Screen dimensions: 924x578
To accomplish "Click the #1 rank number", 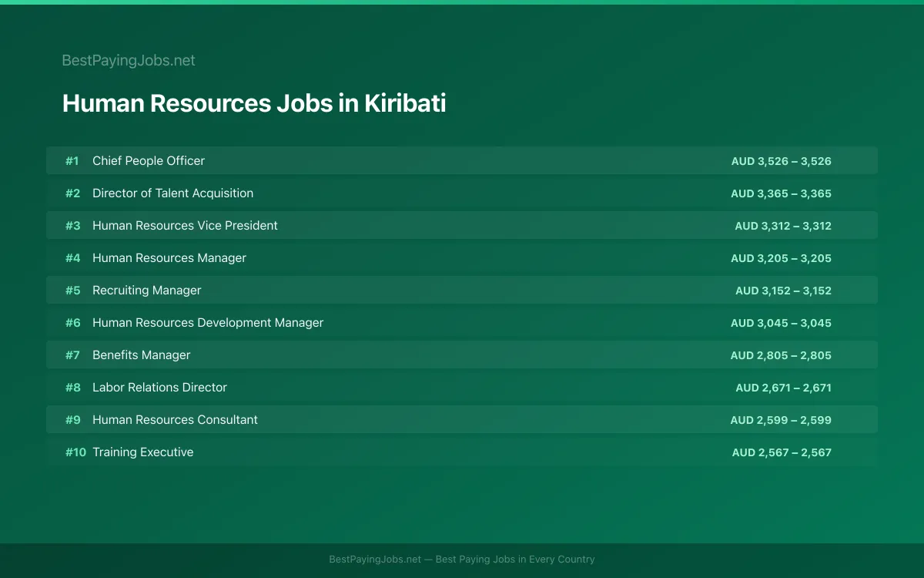I will [72, 161].
